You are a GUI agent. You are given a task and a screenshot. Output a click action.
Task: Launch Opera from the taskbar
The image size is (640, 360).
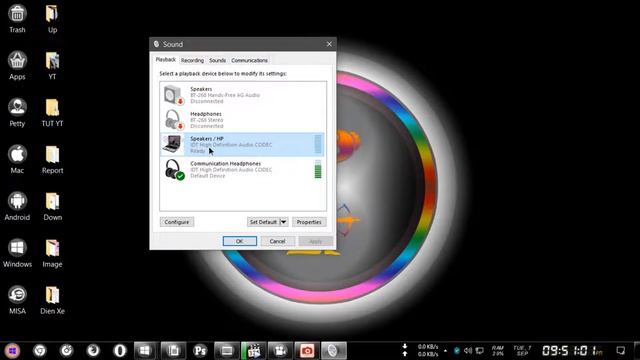[120, 351]
